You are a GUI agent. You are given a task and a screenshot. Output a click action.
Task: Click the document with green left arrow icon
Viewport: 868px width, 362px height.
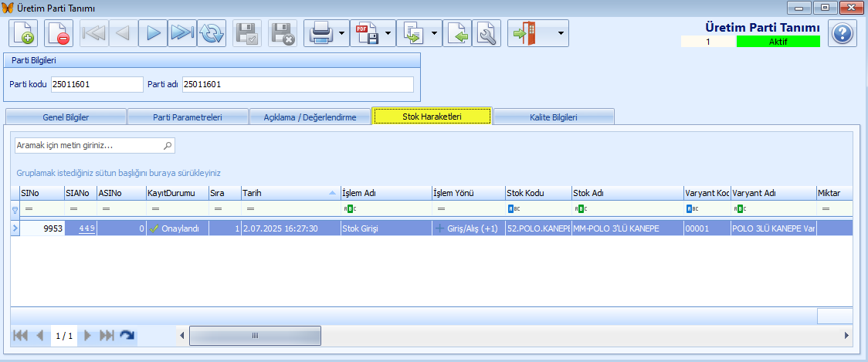coord(456,33)
